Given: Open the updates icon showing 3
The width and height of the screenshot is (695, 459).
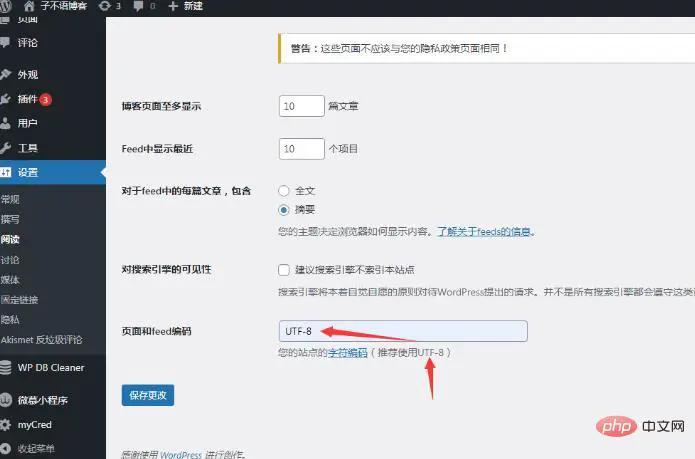Looking at the screenshot, I should tap(105, 5).
